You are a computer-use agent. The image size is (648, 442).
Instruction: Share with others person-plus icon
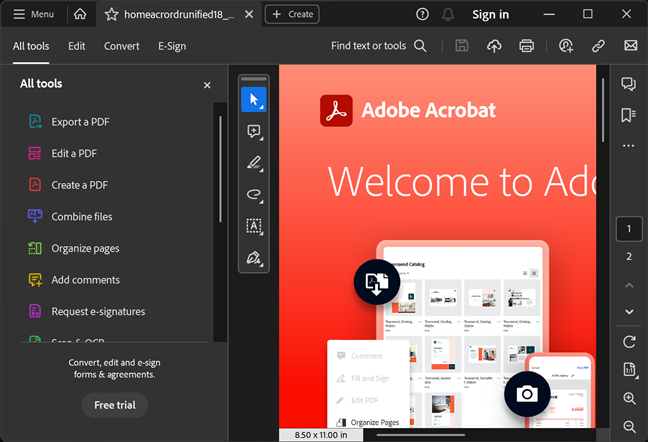[566, 45]
